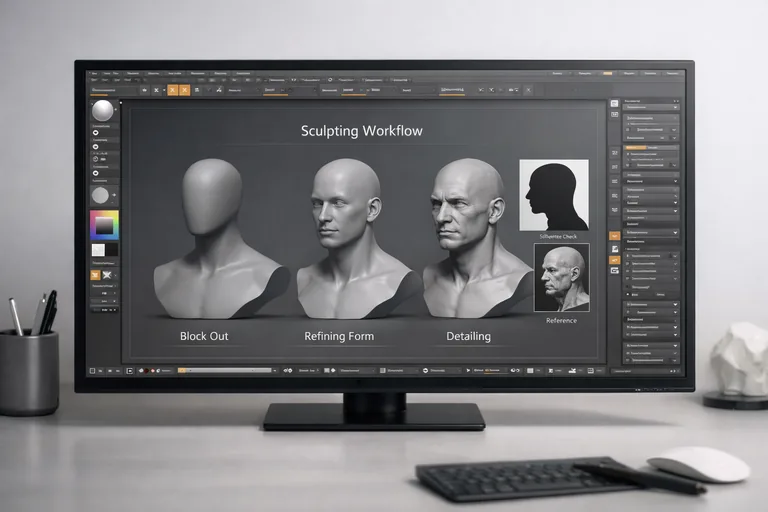Screen dimensions: 768x512
Task: Click the gray X icon before orange buttons
Action: [156, 90]
